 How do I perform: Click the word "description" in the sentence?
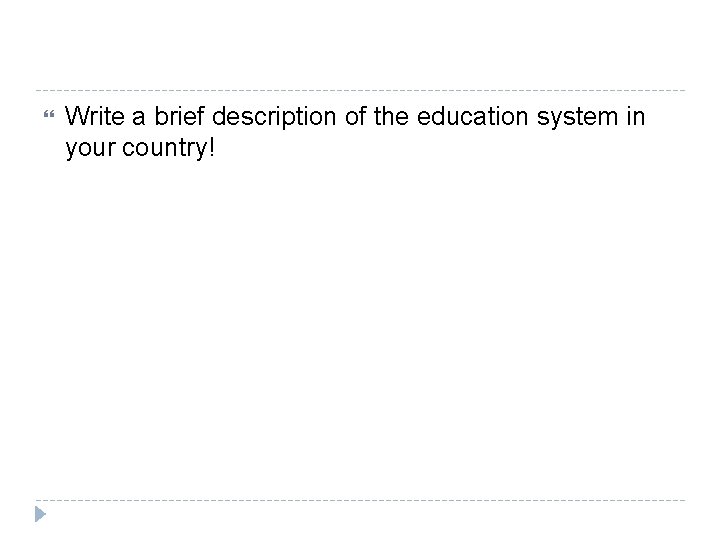click(x=274, y=117)
